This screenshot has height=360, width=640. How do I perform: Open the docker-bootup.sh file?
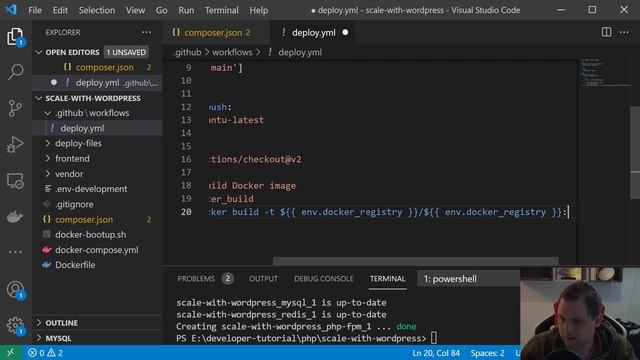[x=97, y=235]
